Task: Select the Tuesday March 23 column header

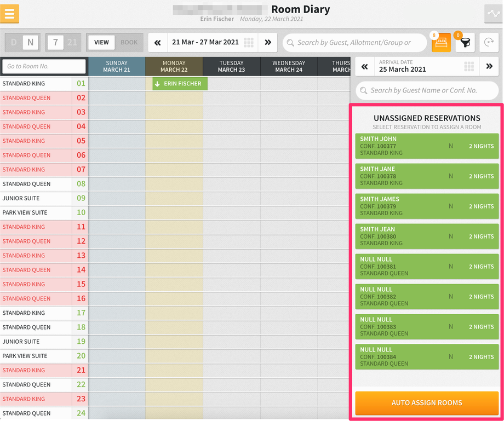Action: point(231,66)
